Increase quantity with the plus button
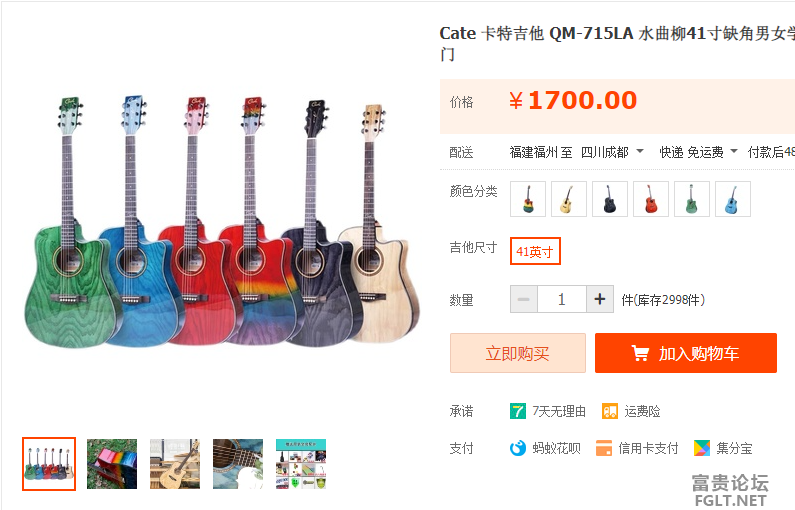795x510 pixels. pyautogui.click(x=600, y=299)
